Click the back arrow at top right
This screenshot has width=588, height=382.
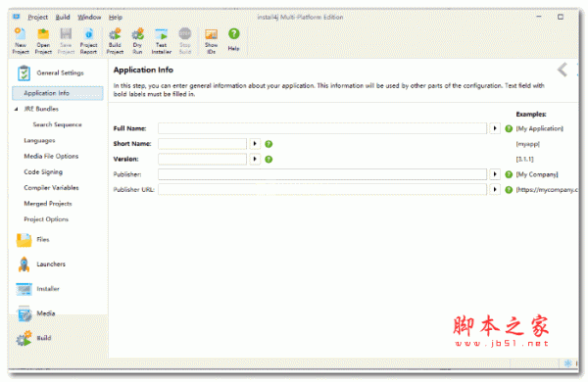563,70
